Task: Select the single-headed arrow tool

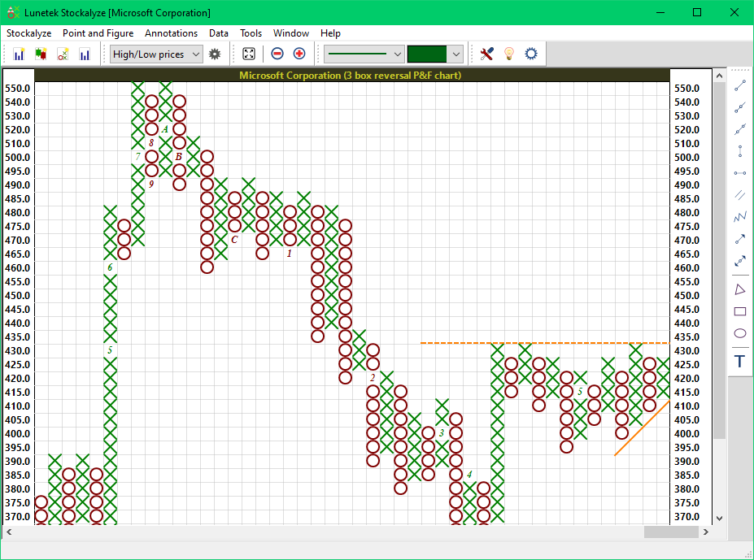Action: pyautogui.click(x=740, y=239)
